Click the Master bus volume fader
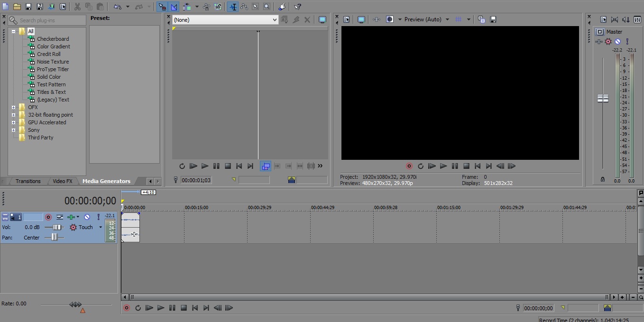The width and height of the screenshot is (644, 322). (x=603, y=98)
